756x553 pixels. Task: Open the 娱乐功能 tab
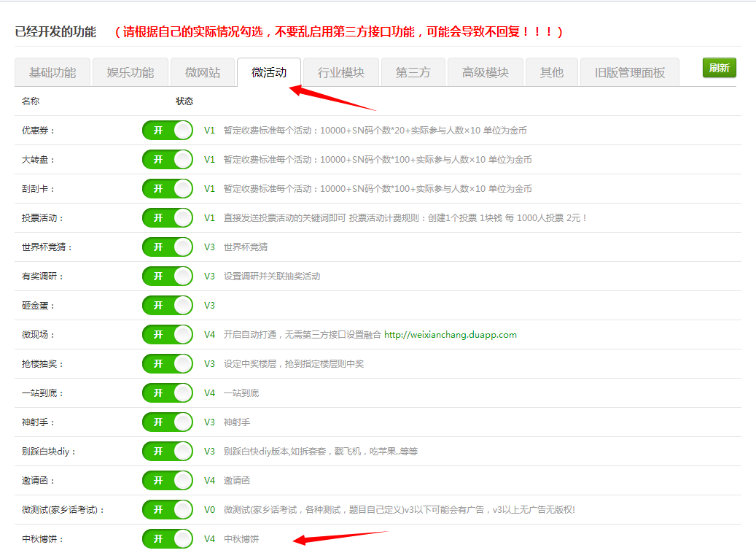(x=130, y=73)
